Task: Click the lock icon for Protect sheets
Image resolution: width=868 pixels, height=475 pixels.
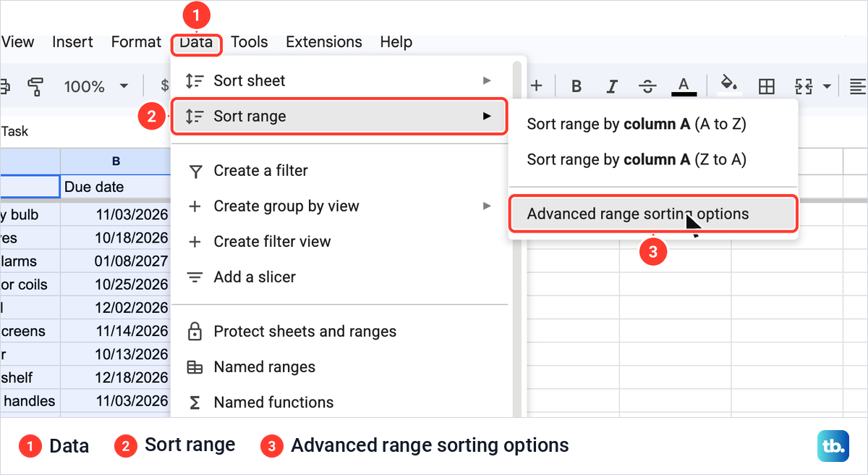Action: [195, 332]
